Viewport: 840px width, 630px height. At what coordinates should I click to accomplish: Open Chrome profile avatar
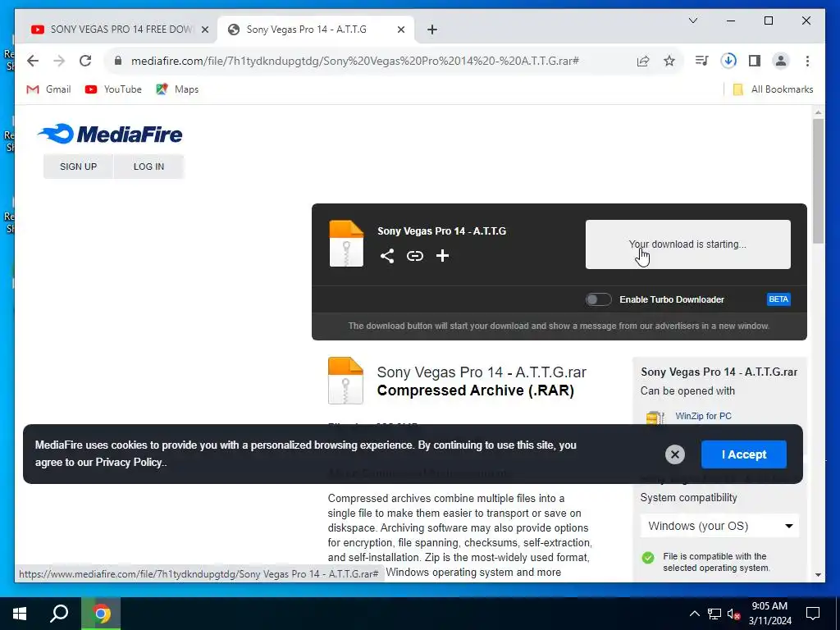click(x=781, y=61)
